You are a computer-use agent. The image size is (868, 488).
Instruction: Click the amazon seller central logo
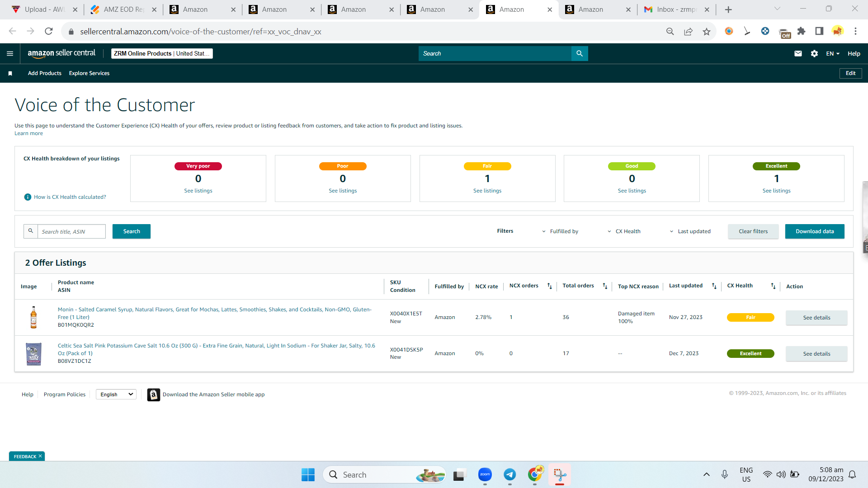(61, 53)
